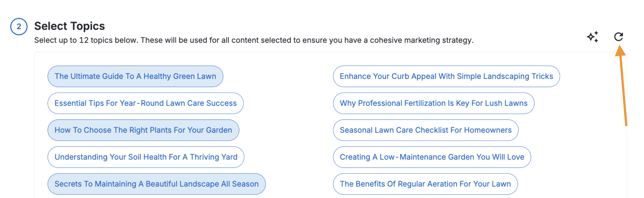Click the 'Select Topics' heading

pyautogui.click(x=69, y=26)
